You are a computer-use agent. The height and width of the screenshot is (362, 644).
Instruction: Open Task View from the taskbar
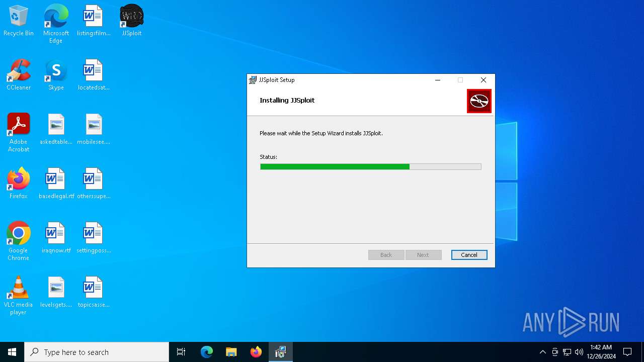pos(181,352)
